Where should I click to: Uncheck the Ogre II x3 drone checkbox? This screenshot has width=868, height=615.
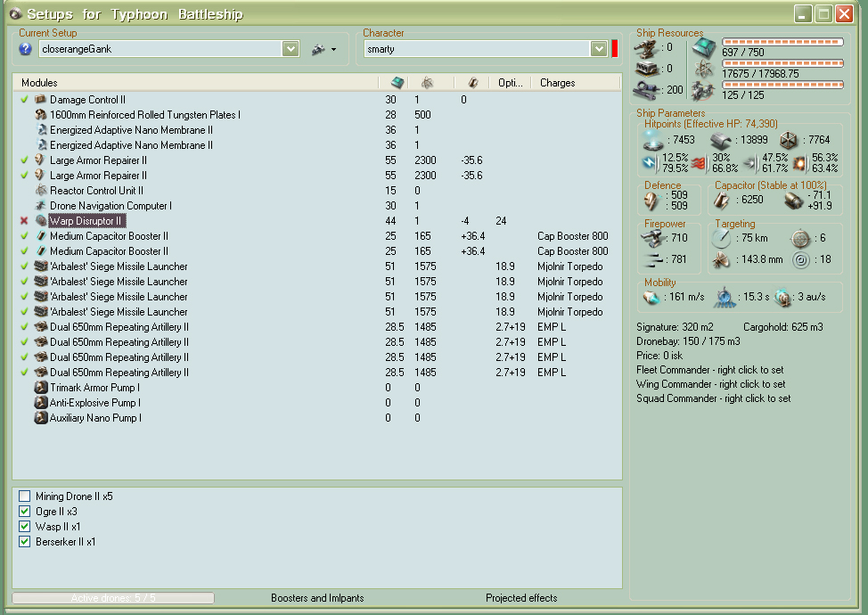pyautogui.click(x=25, y=512)
